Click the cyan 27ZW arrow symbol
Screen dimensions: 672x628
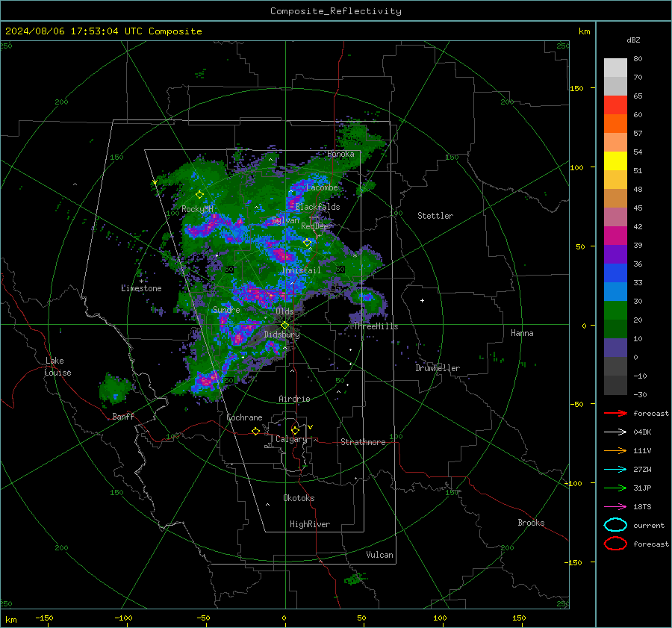point(615,470)
